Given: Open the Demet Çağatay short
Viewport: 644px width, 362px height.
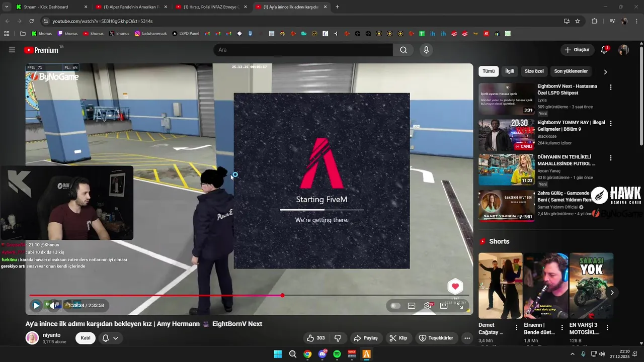Looking at the screenshot, I should pyautogui.click(x=500, y=286).
